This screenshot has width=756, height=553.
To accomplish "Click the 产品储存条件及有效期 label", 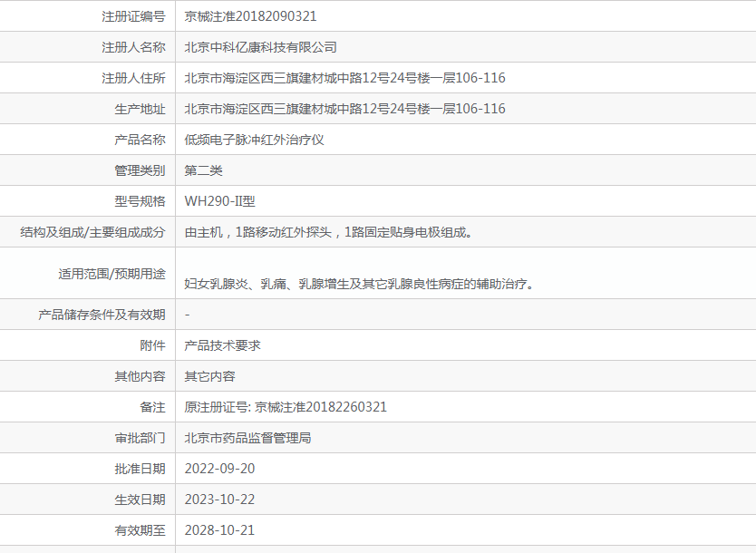I will pos(102,315).
